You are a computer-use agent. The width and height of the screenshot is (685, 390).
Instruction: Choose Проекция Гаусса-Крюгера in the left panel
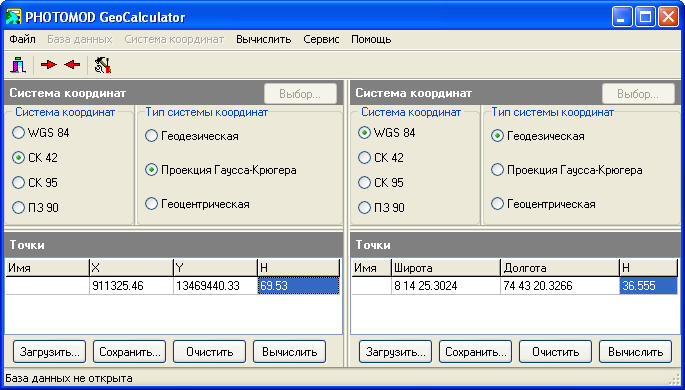point(221,170)
